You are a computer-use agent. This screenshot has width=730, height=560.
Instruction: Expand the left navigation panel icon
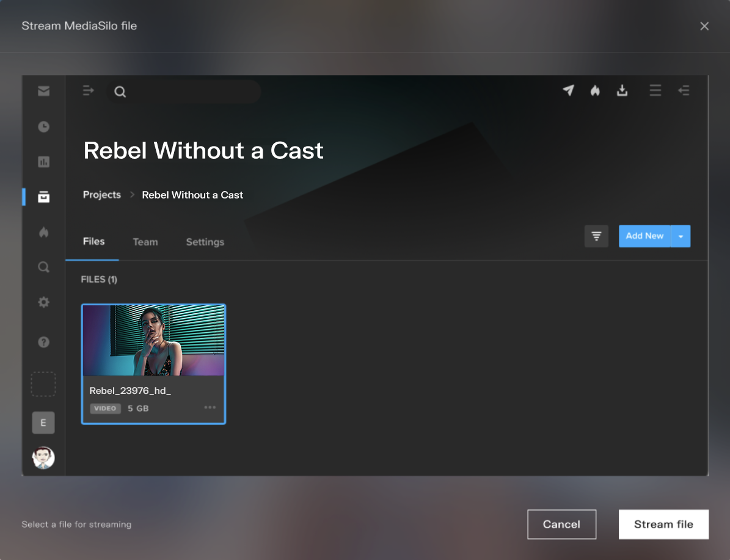click(x=88, y=91)
